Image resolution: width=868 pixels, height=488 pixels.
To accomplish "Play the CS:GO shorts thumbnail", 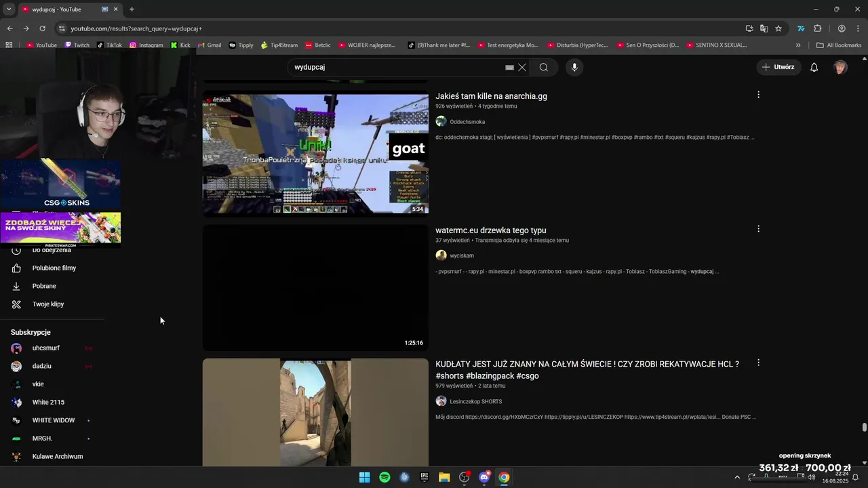I will tap(315, 412).
